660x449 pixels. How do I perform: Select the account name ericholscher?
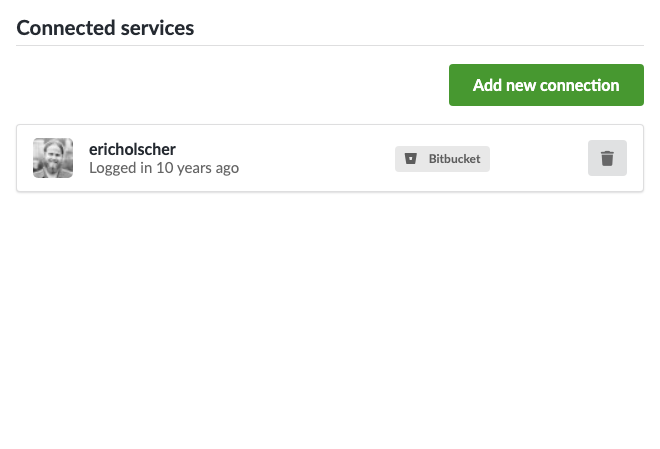pos(132,149)
